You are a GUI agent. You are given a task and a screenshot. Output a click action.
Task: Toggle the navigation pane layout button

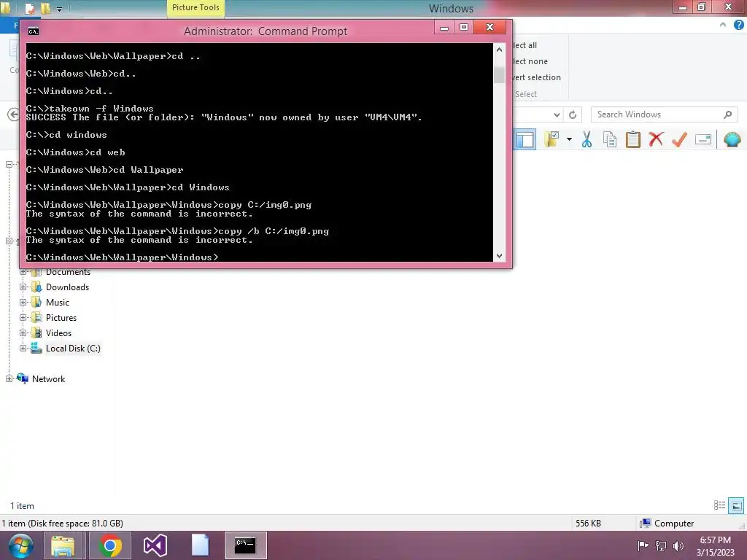[525, 139]
